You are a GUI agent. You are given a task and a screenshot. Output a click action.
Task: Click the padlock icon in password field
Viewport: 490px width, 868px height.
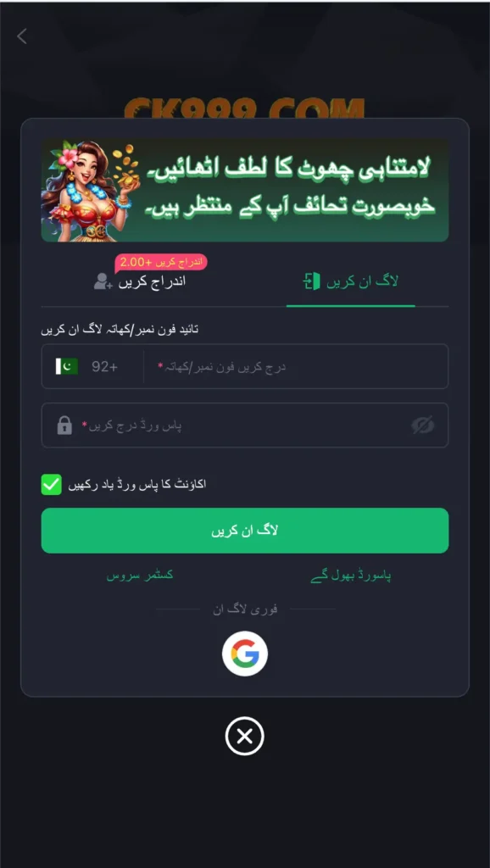coord(64,426)
